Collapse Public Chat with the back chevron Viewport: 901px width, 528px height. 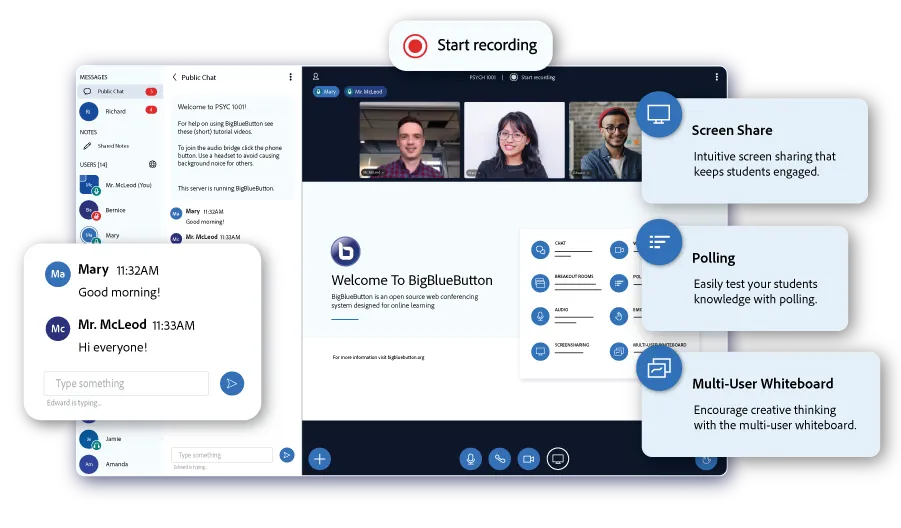(175, 77)
